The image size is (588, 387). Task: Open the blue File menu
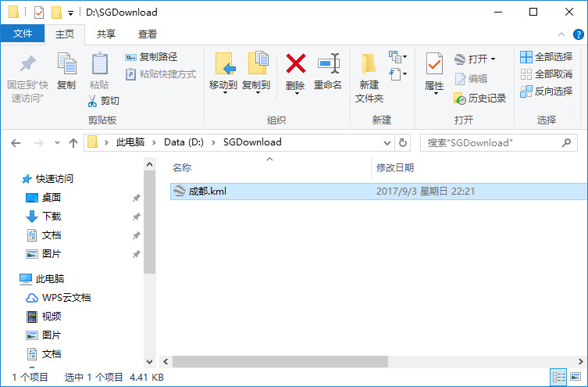click(x=23, y=34)
